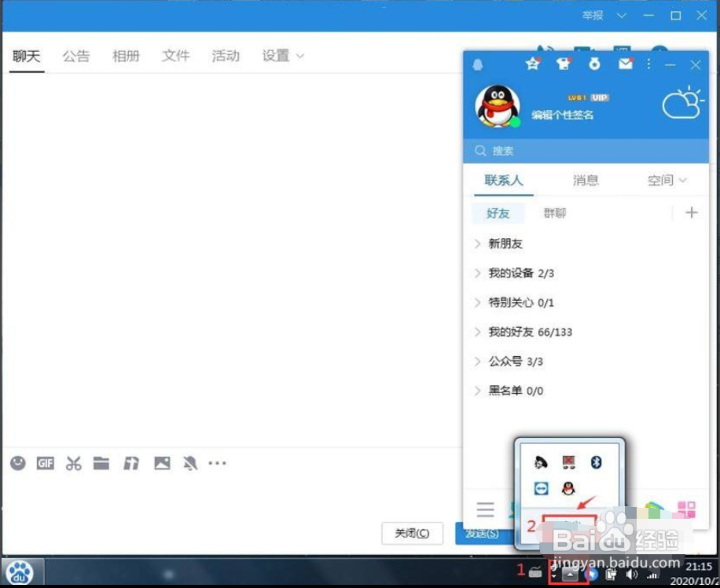Click the dress-up shirt icon on QQ panel
This screenshot has height=588, width=720.
(x=564, y=64)
